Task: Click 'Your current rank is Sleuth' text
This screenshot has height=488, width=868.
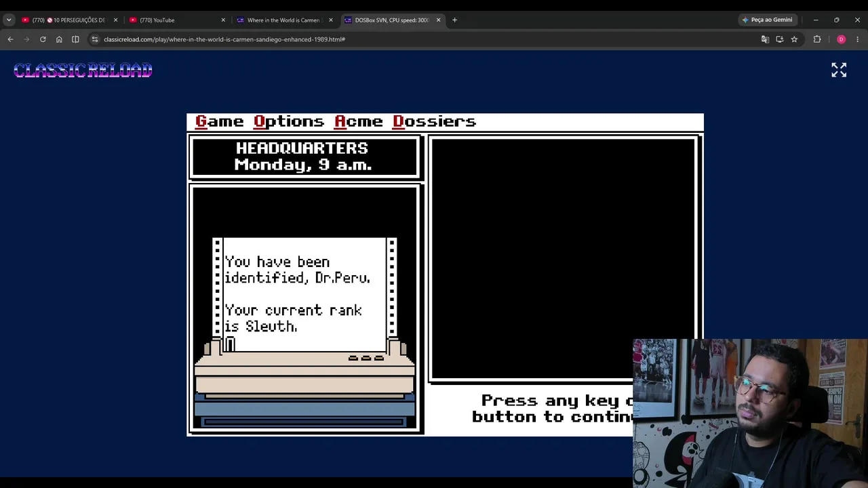Action: pos(293,319)
